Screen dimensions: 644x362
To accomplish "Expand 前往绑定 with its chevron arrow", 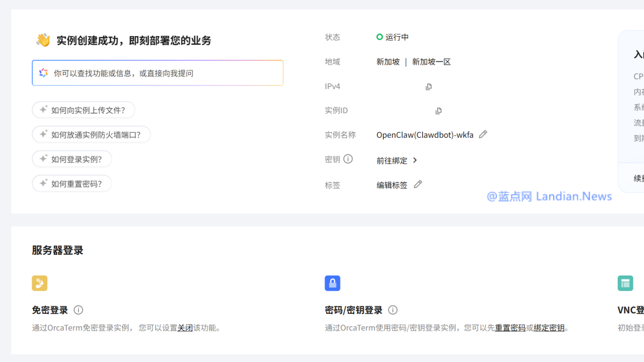I will pos(415,160).
